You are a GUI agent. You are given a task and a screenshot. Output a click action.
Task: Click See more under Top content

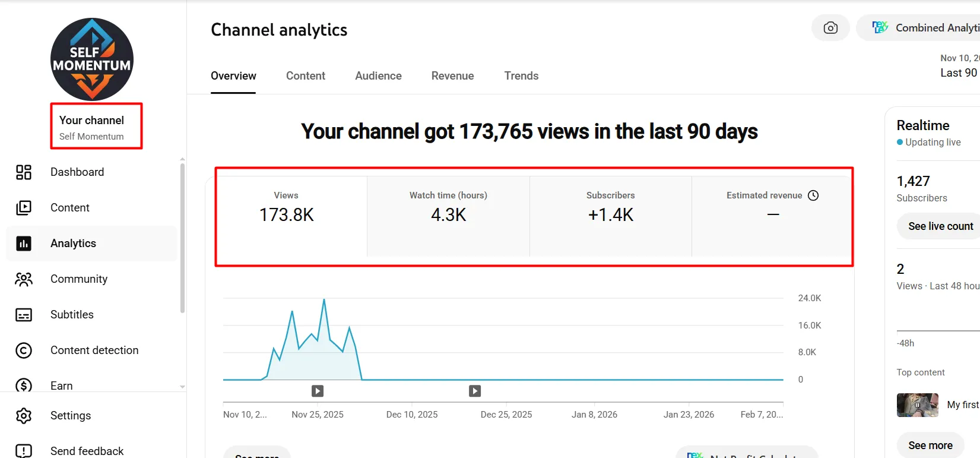pyautogui.click(x=930, y=446)
